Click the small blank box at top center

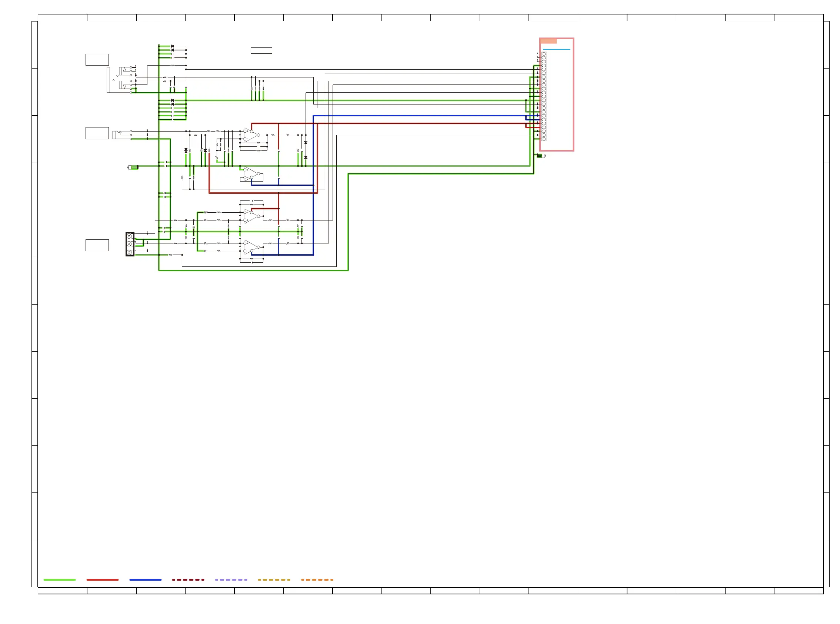[x=261, y=51]
